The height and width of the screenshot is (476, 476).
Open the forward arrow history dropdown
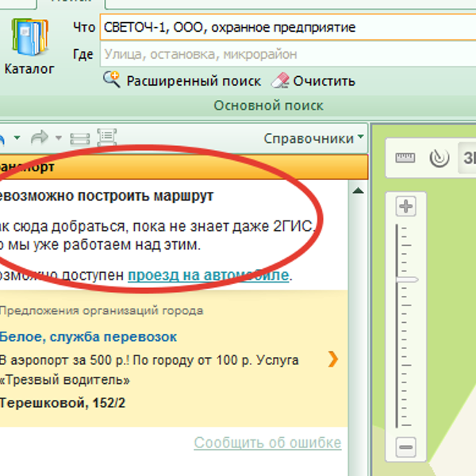pyautogui.click(x=59, y=138)
